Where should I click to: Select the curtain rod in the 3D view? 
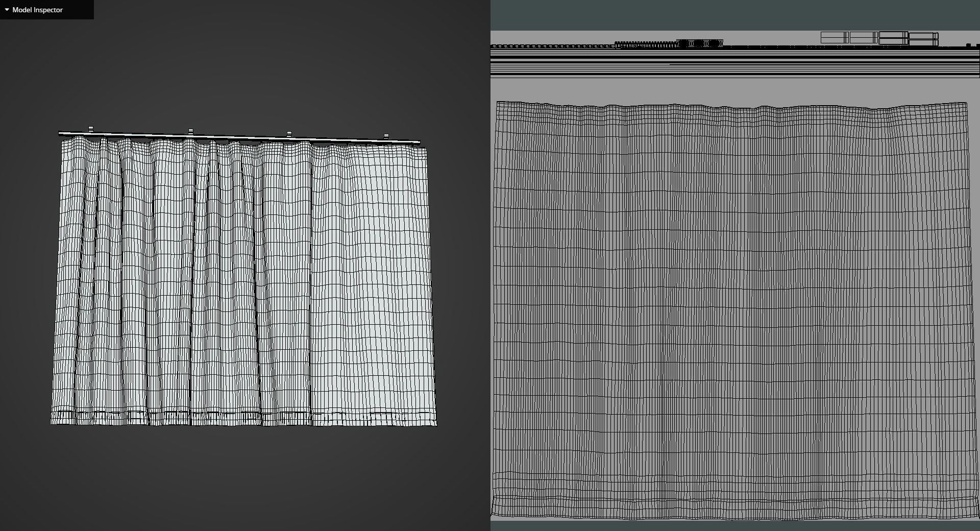click(x=239, y=137)
